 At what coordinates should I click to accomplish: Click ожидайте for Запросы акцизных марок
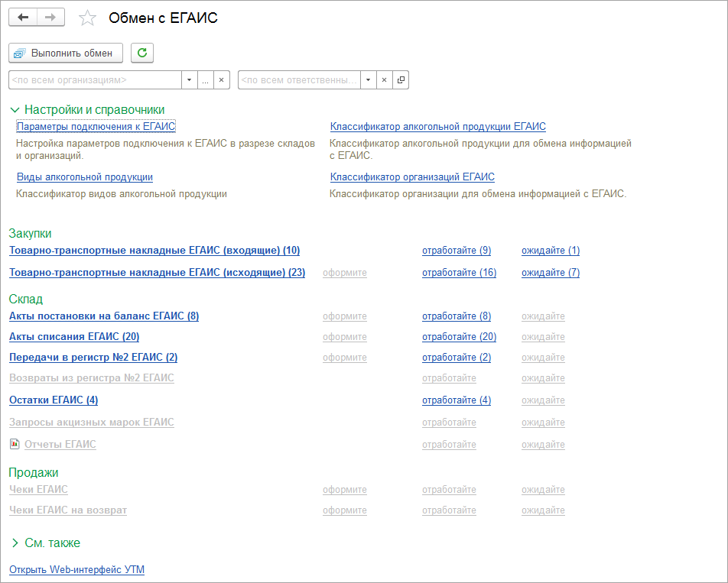(543, 423)
